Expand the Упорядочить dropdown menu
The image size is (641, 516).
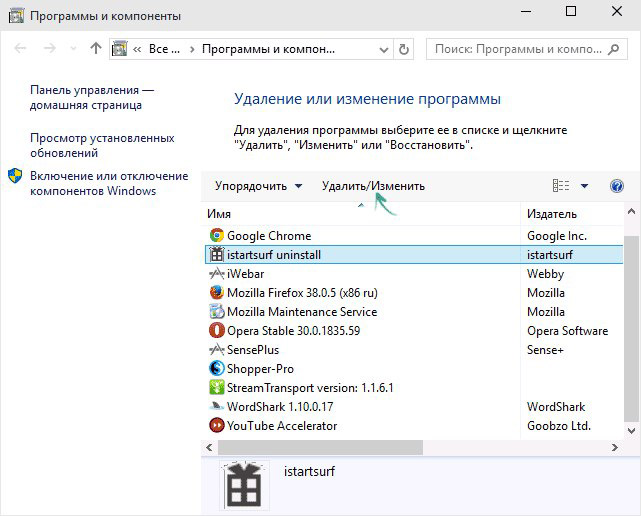coord(258,186)
